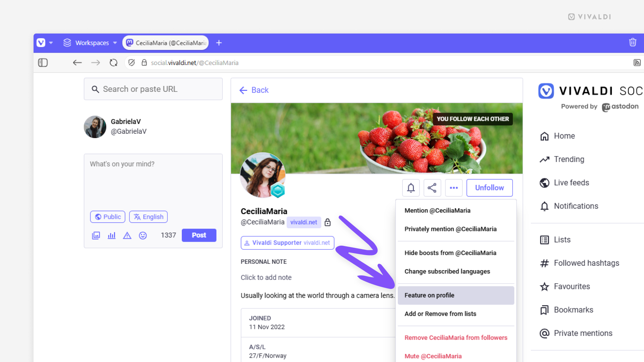
Task: Select the CeciliaMaria browser tab
Action: [166, 43]
